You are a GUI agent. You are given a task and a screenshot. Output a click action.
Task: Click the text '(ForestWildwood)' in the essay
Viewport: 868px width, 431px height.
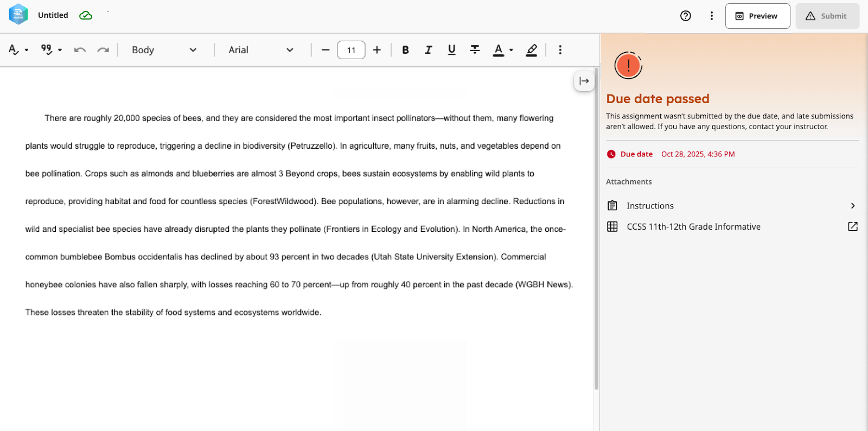point(283,201)
